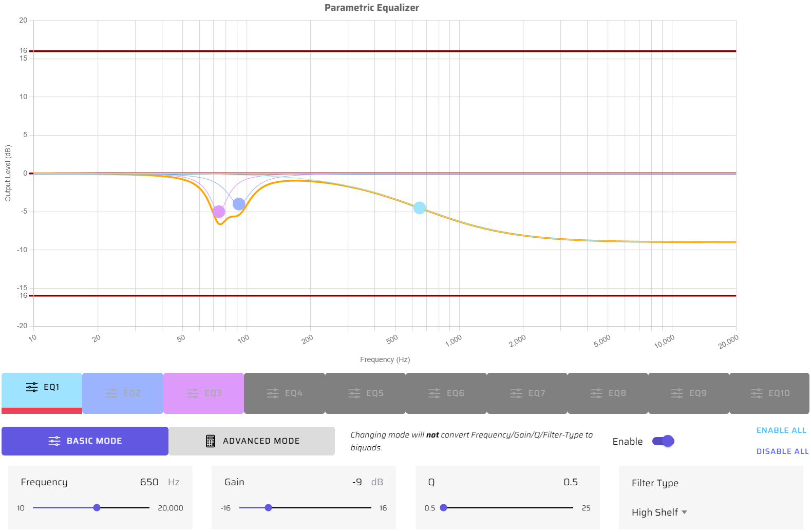Click the EQ10 sliders icon

[757, 393]
